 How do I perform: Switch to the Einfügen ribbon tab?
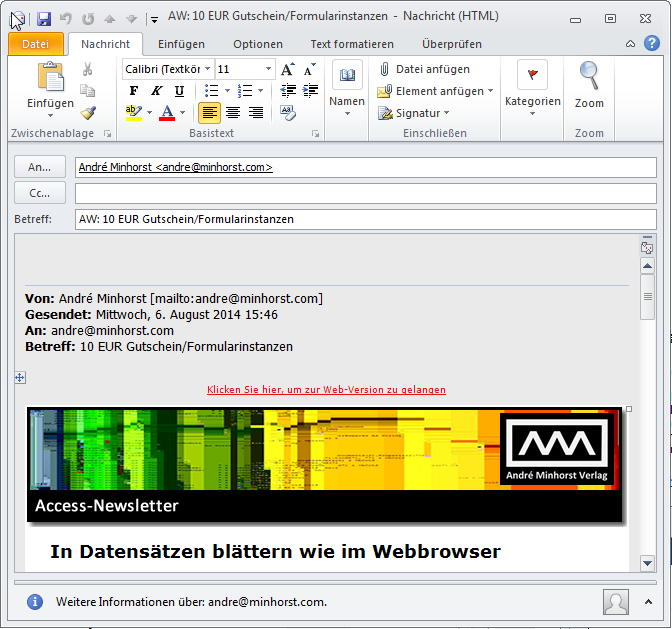coord(181,44)
